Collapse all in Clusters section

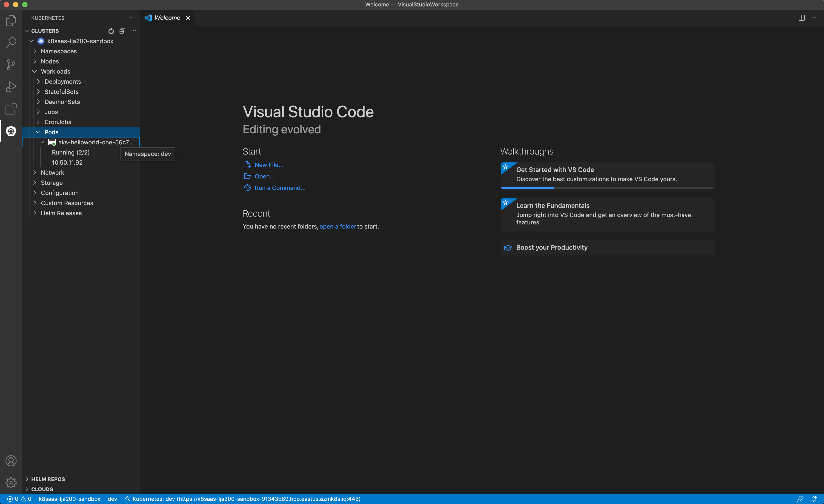122,31
